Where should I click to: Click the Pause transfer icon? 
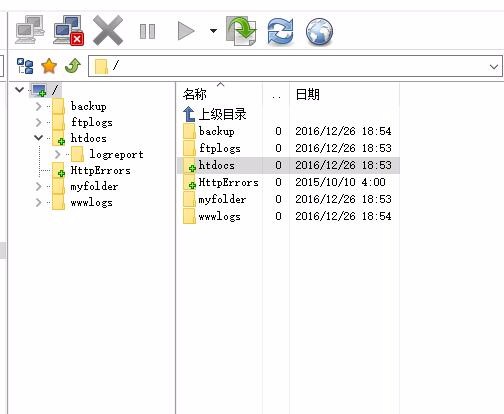click(x=147, y=31)
